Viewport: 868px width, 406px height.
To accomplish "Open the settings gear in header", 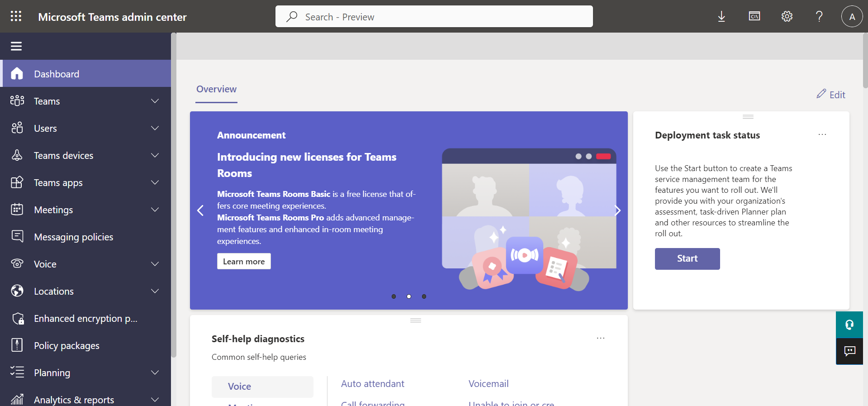I will pyautogui.click(x=787, y=16).
